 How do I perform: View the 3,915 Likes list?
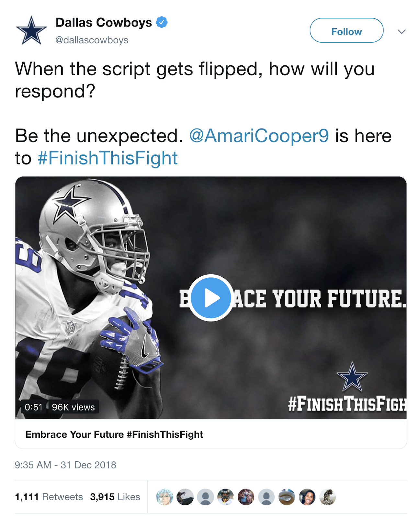115,497
